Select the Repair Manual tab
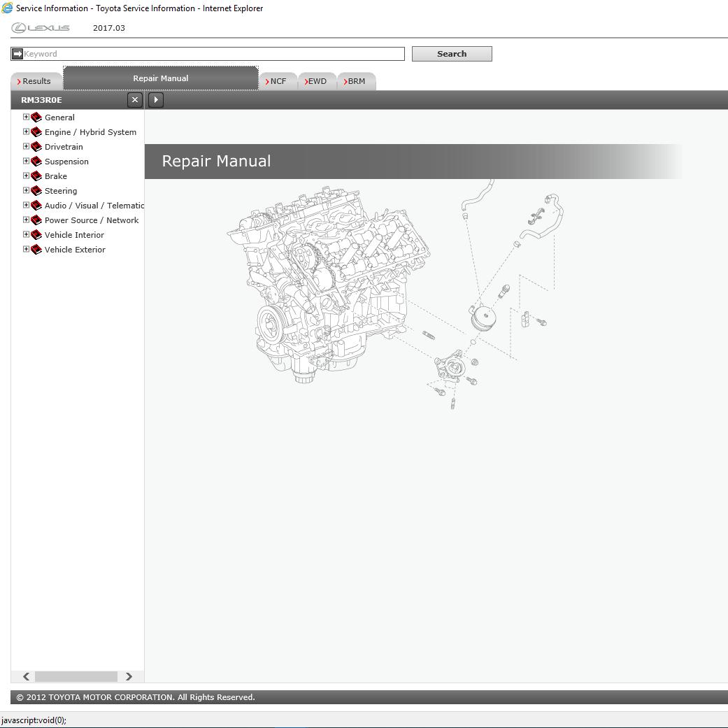 [161, 78]
